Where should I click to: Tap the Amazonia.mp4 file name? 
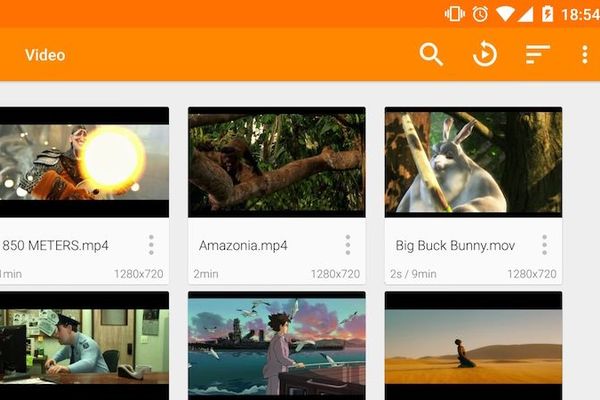[241, 245]
